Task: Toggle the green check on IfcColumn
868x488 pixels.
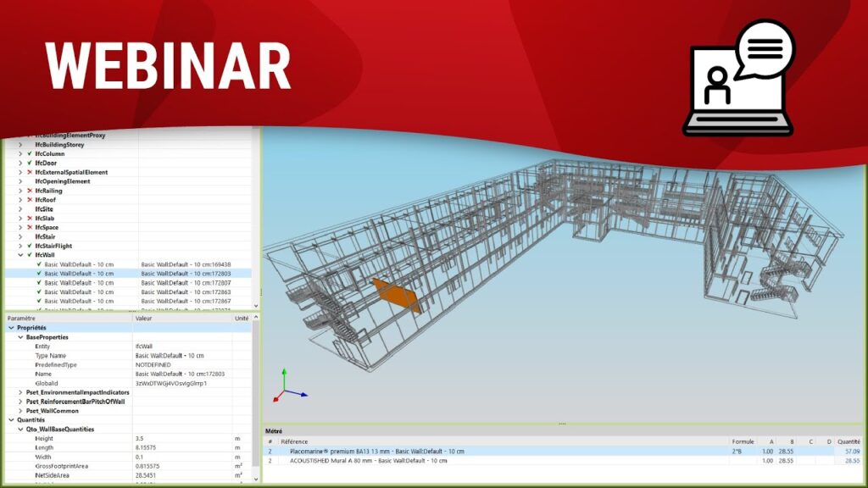Action: click(30, 154)
